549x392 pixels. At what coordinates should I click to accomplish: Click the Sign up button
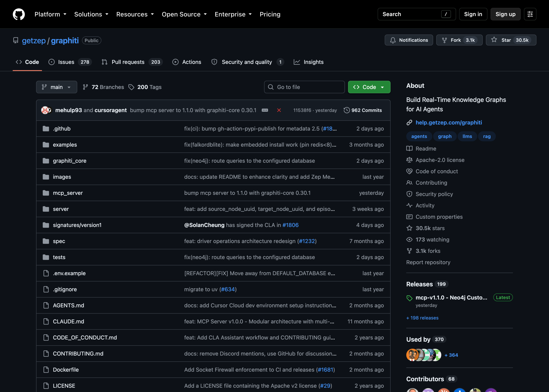(x=505, y=14)
